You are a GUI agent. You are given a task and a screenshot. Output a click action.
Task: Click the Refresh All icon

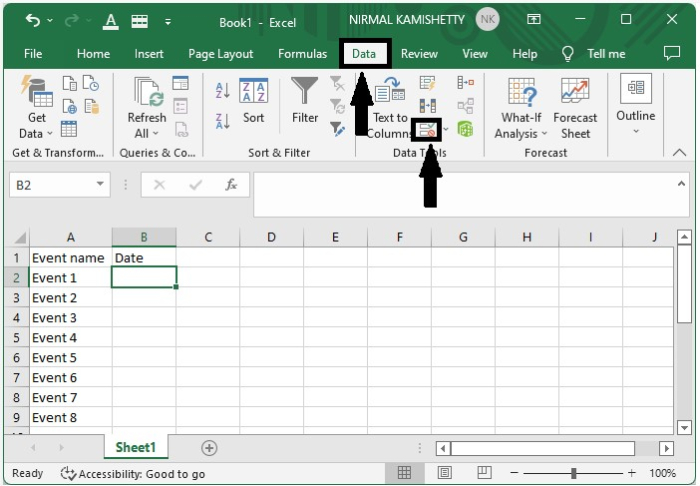pyautogui.click(x=147, y=93)
